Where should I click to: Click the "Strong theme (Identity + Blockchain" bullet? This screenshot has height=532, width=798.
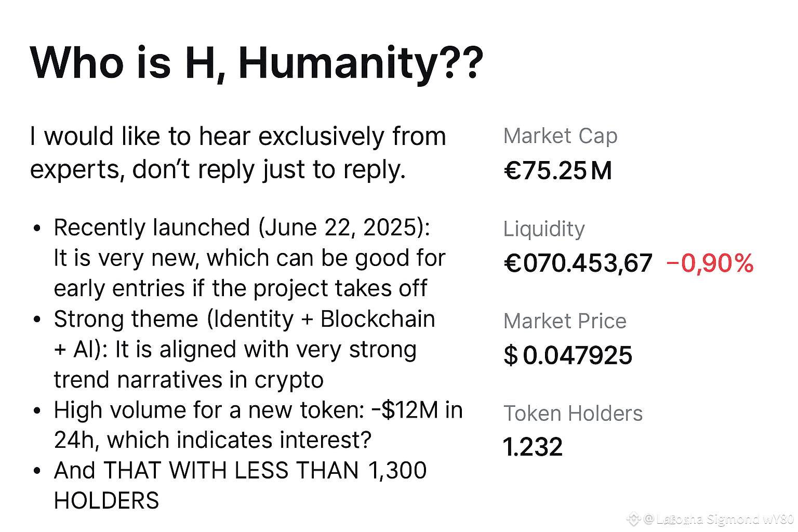click(x=244, y=319)
